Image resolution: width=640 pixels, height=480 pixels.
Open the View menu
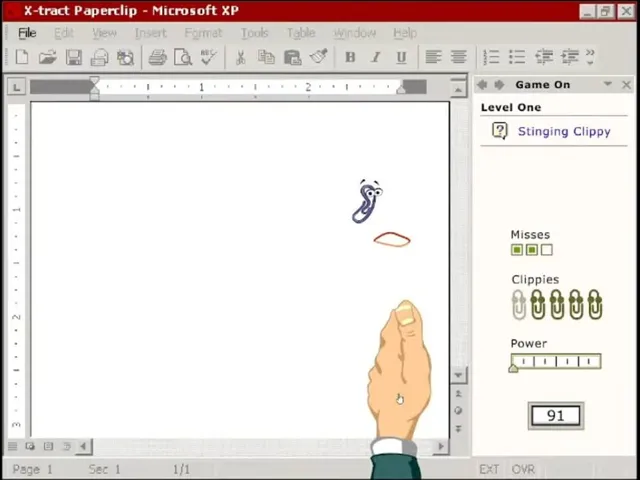coord(104,33)
